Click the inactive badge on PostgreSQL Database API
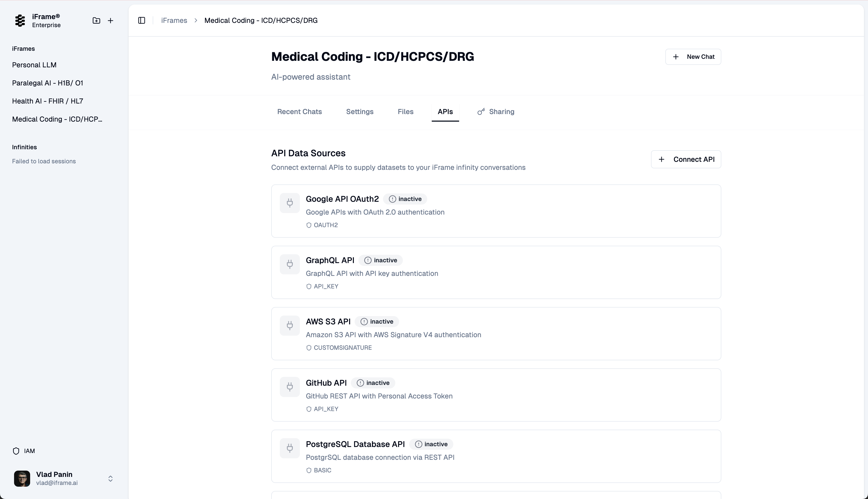Viewport: 868px width, 499px height. click(431, 444)
